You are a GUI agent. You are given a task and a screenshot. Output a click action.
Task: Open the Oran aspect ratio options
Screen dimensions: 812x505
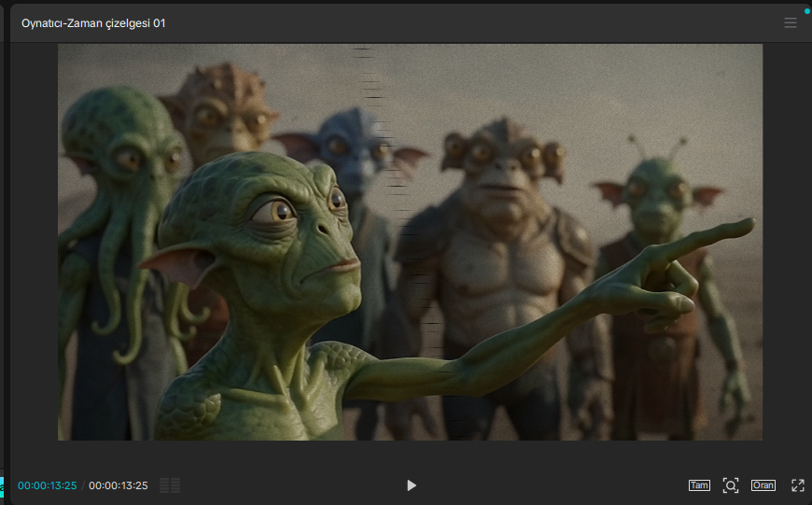pos(763,485)
